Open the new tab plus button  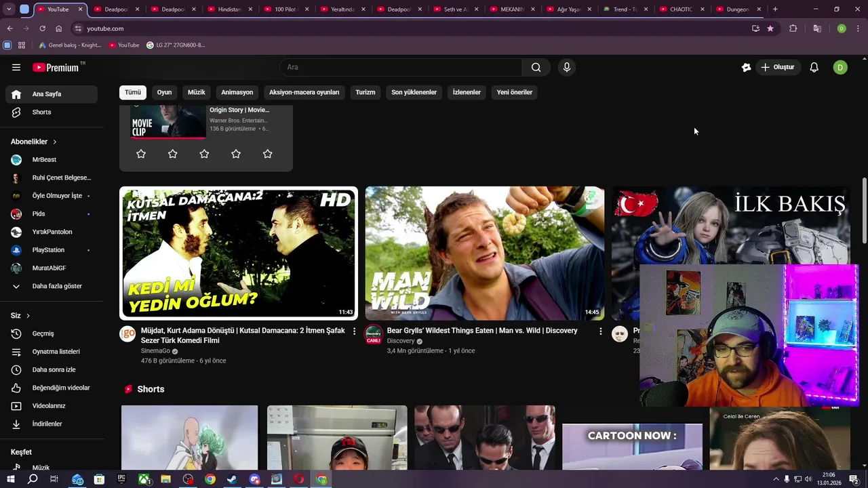click(775, 9)
